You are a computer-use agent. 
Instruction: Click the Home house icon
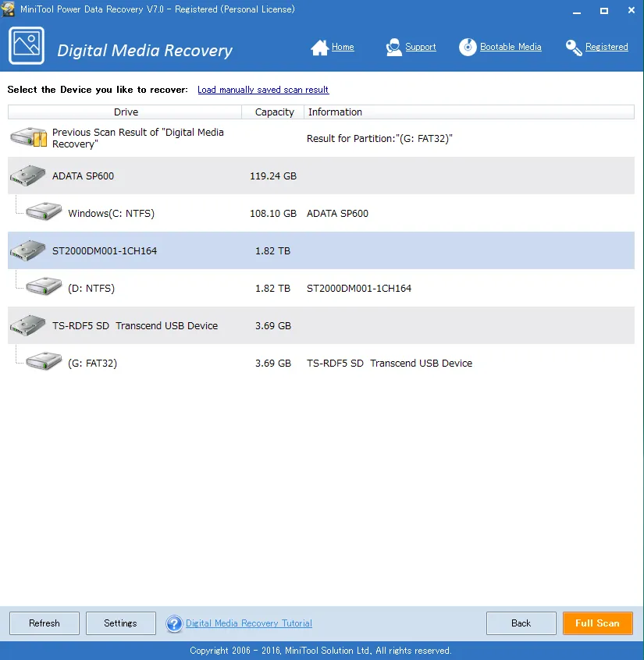click(x=319, y=48)
